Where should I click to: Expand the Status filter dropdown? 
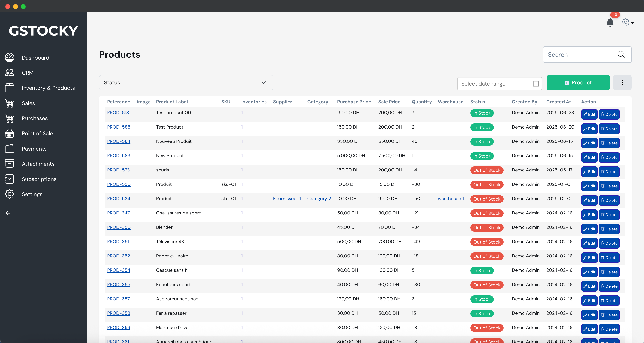186,83
